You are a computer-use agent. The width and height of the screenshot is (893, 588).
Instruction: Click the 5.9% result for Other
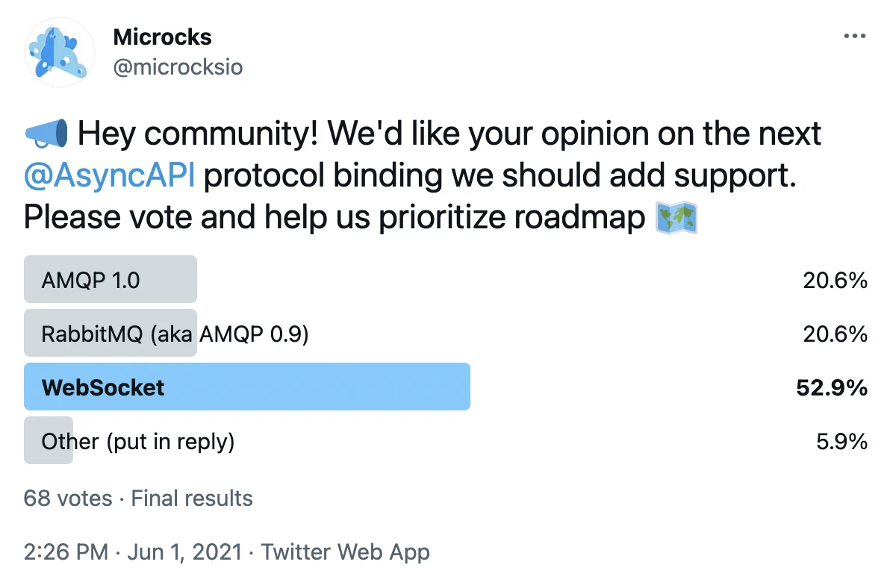841,441
